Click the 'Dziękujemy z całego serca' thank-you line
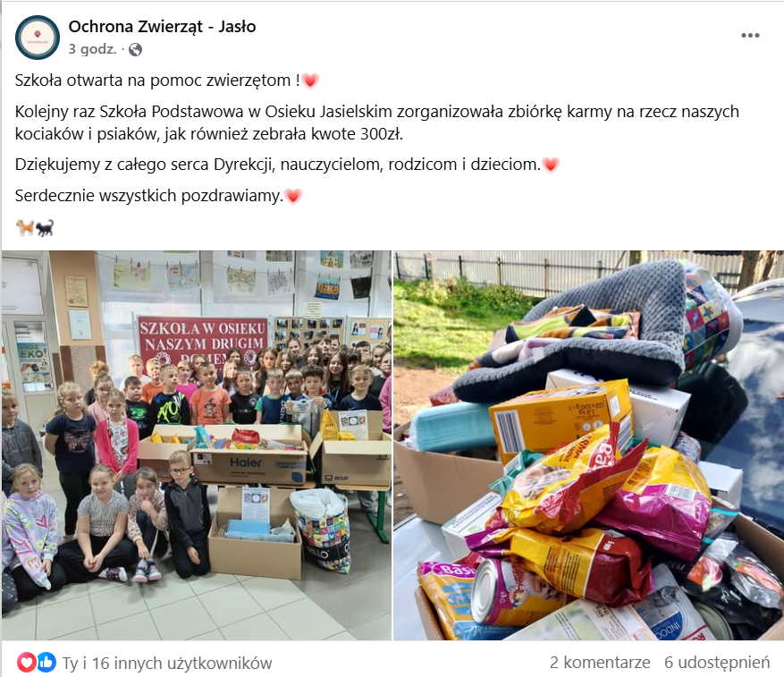Image resolution: width=784 pixels, height=677 pixels. pos(278,165)
